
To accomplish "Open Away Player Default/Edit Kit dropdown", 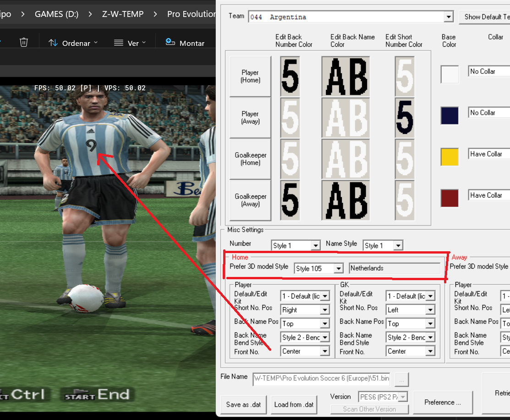I will pos(505,296).
